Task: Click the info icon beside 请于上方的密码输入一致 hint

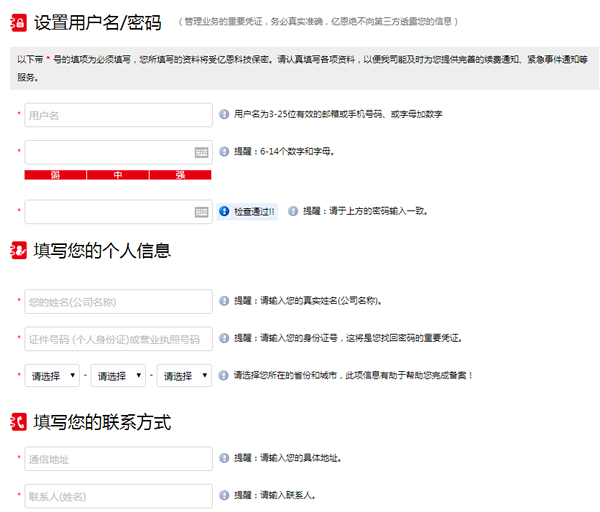Action: (x=293, y=211)
